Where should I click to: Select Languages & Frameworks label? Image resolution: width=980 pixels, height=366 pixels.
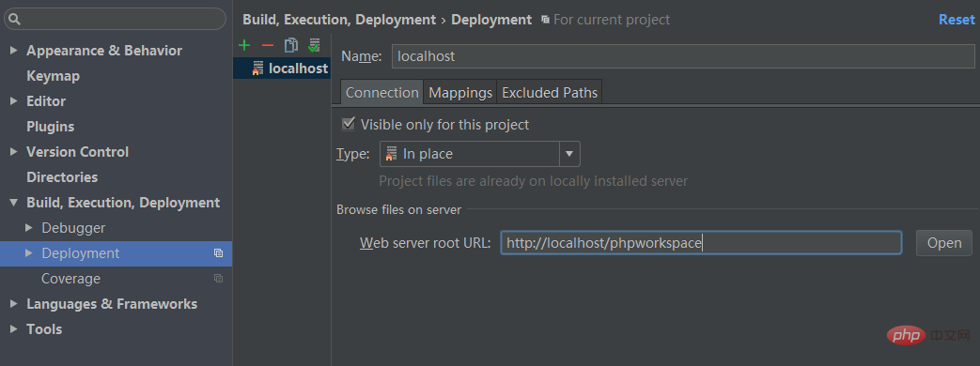point(112,303)
